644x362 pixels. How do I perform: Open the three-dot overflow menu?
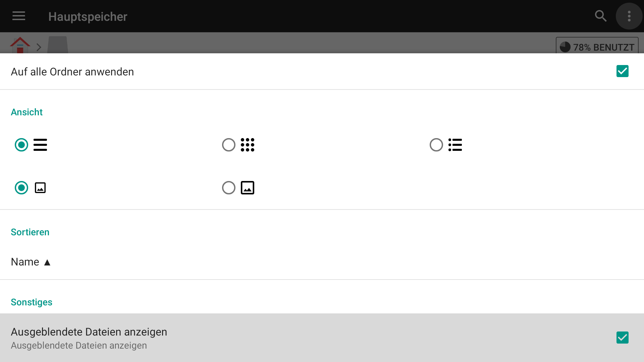pyautogui.click(x=629, y=16)
